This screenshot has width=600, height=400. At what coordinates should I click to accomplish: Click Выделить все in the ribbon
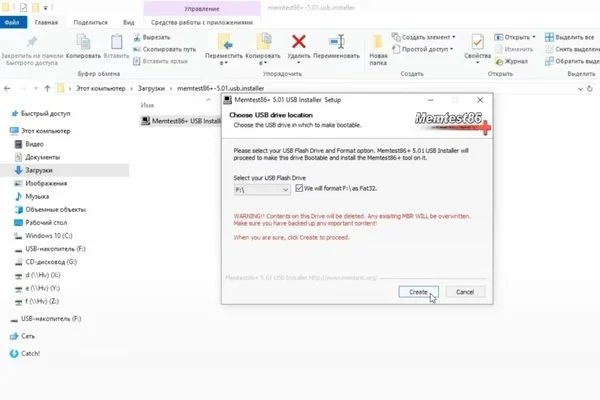[570, 37]
